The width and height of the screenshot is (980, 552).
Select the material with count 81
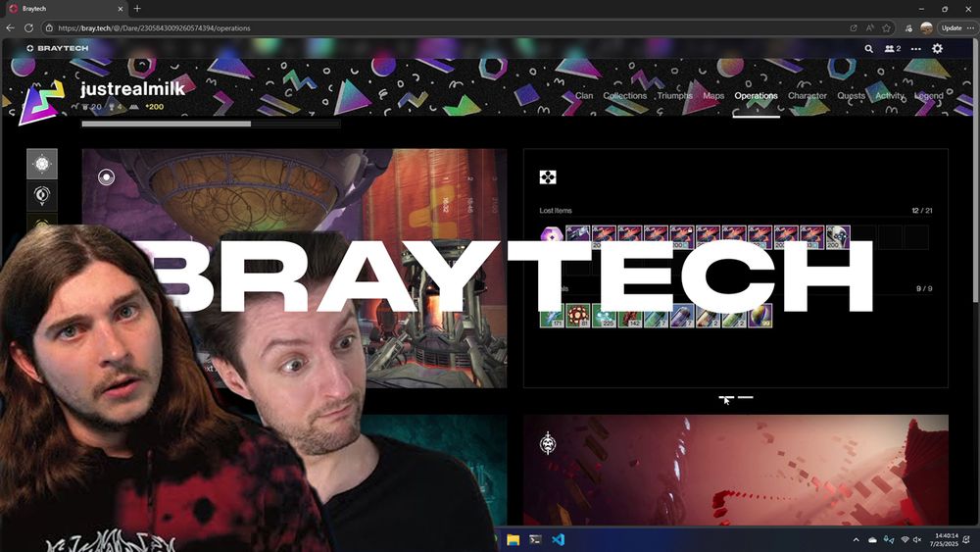pos(577,316)
